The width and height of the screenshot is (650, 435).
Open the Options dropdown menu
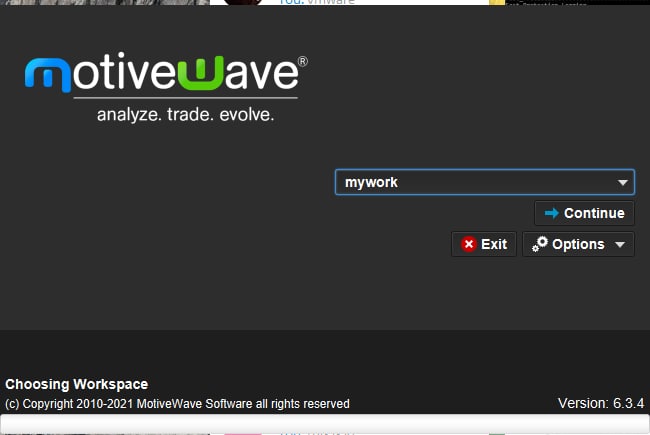click(578, 244)
